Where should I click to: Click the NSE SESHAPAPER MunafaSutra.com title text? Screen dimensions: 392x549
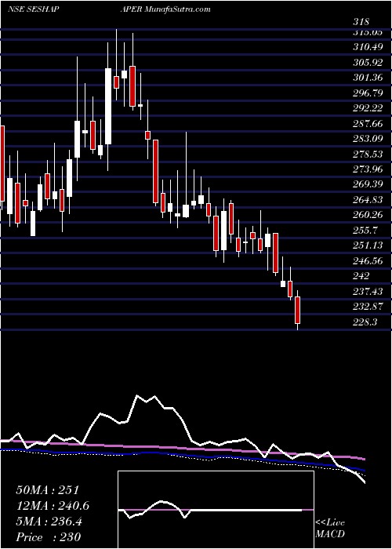coord(109,9)
